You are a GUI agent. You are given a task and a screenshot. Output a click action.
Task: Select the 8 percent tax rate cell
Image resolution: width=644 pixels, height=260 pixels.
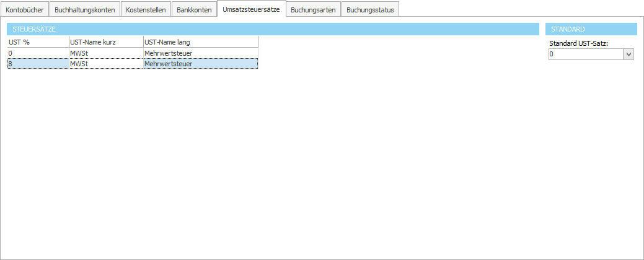point(37,63)
